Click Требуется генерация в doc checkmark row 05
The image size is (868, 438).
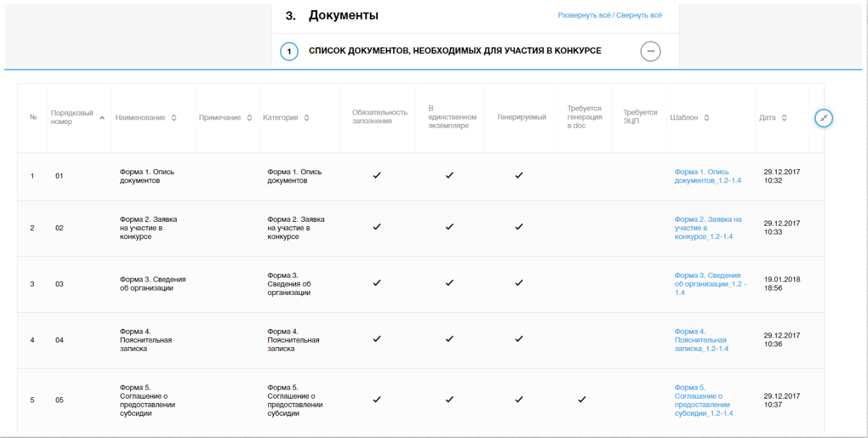tap(581, 400)
